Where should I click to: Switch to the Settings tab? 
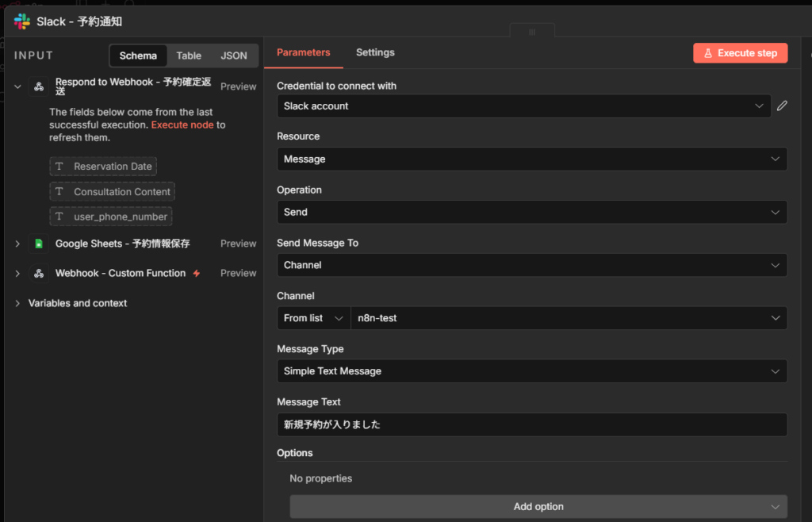375,52
